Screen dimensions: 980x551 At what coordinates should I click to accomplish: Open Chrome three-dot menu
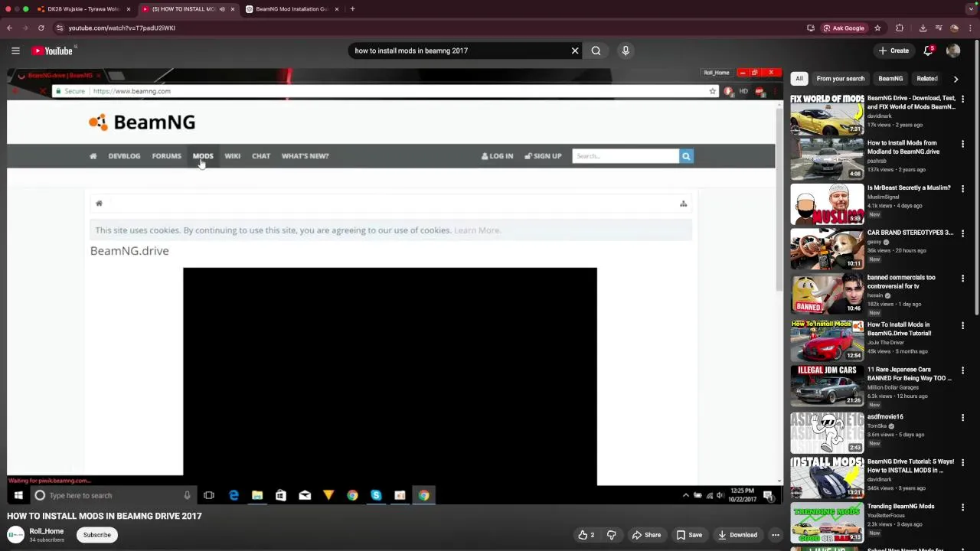coord(971,28)
